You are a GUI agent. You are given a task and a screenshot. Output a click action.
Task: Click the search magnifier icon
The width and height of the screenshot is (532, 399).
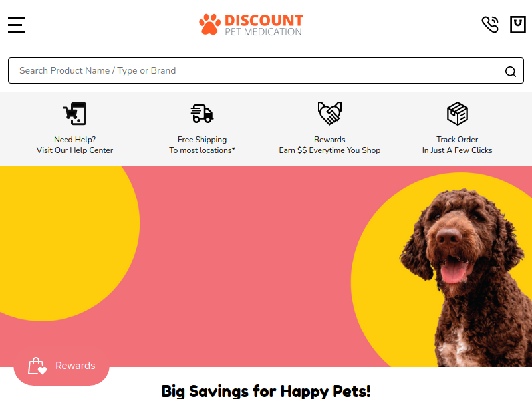click(x=510, y=72)
